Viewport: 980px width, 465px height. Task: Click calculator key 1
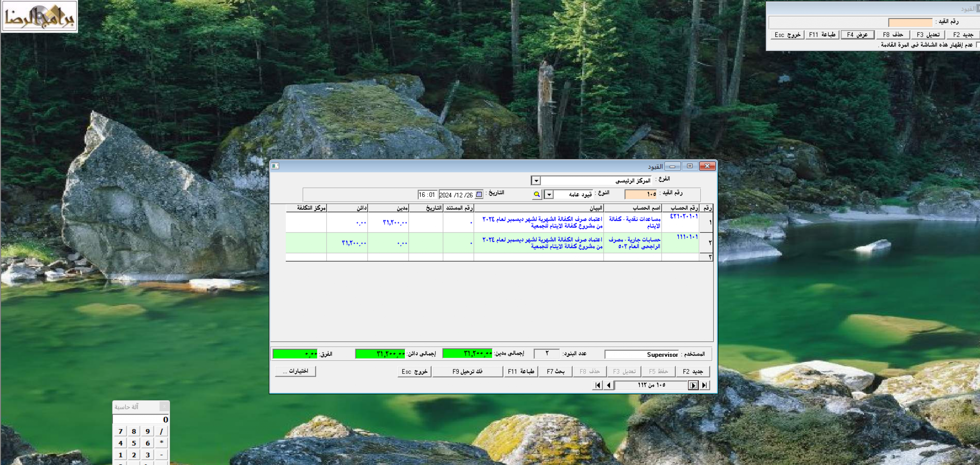click(120, 455)
